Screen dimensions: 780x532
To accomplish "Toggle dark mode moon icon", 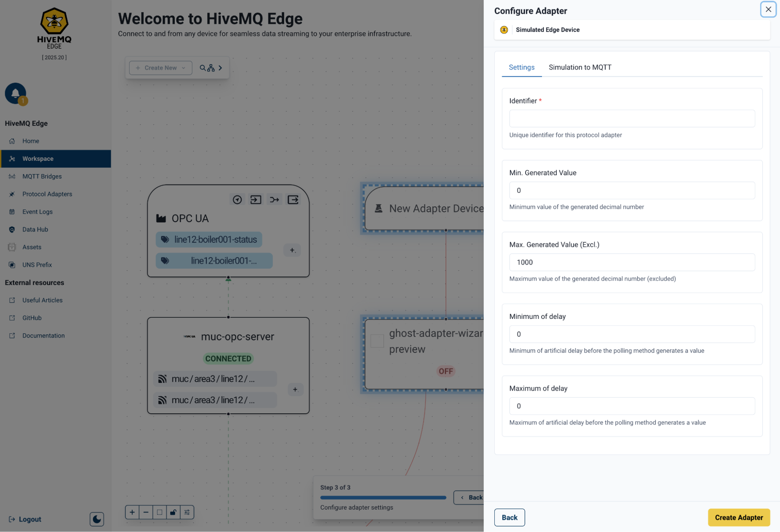I will (x=96, y=519).
